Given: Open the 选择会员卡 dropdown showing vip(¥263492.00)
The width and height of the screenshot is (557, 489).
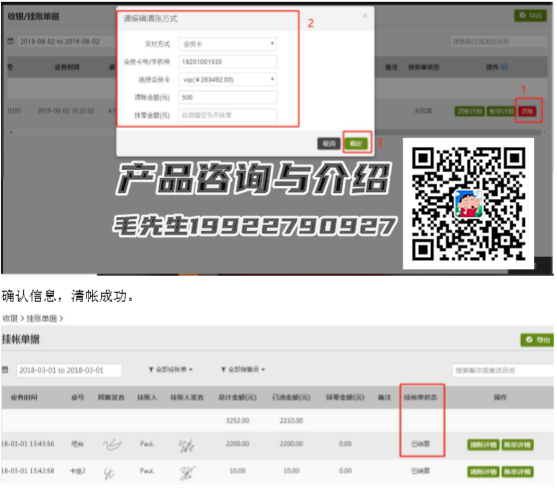Looking at the screenshot, I should (228, 80).
